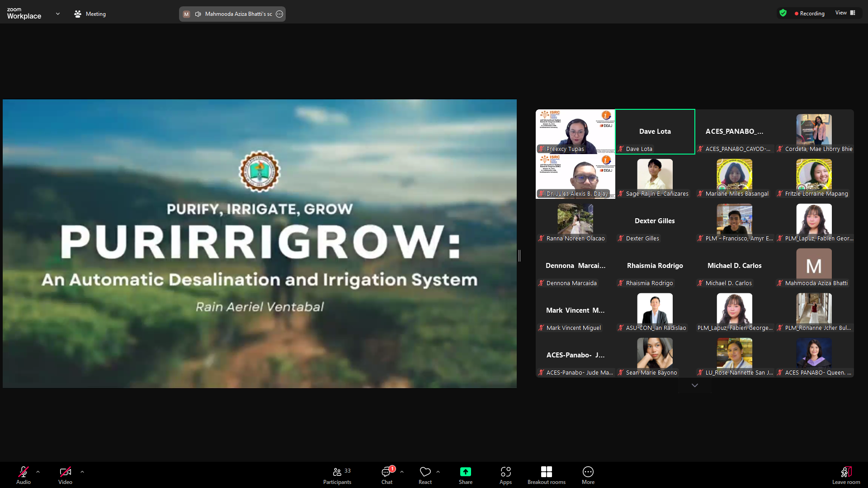Image resolution: width=868 pixels, height=488 pixels.
Task: Click the More options ellipsis icon
Action: pos(588,472)
